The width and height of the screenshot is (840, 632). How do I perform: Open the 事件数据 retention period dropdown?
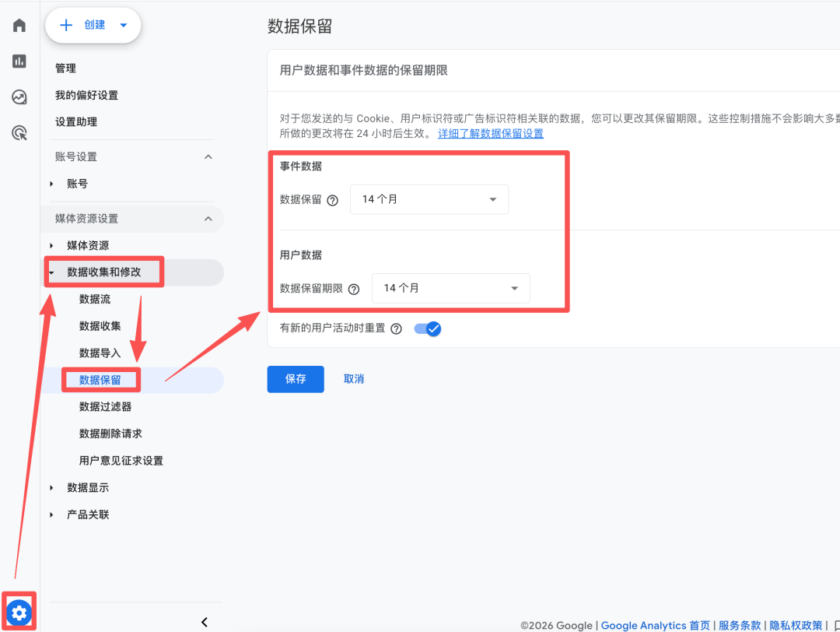coord(429,199)
